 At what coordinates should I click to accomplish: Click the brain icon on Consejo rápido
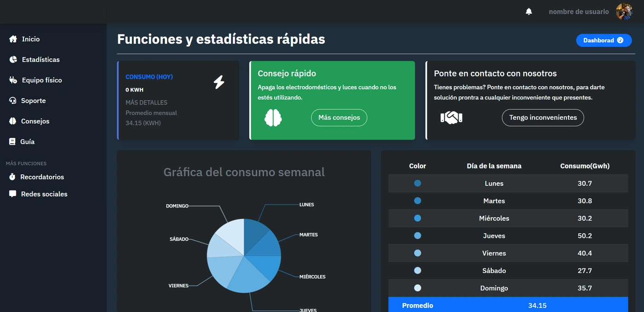273,117
